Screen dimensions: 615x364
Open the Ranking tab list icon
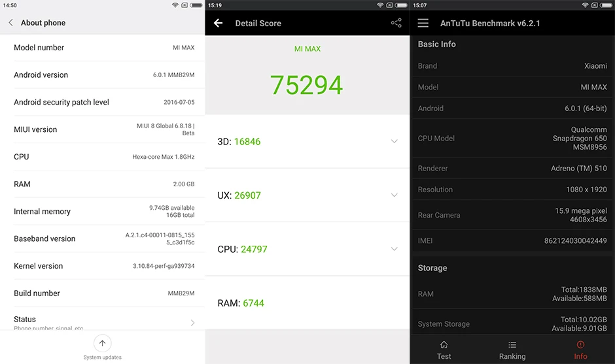point(512,345)
